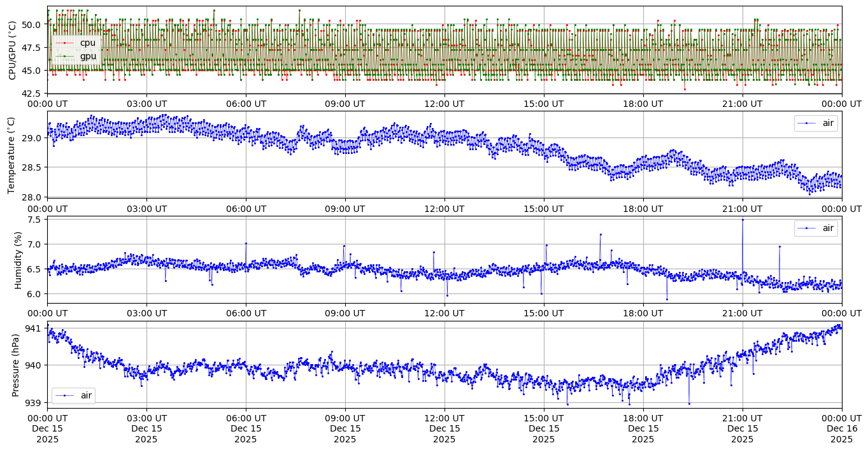Click 18:00 UT tick below CPU/GPU chart

pos(643,104)
